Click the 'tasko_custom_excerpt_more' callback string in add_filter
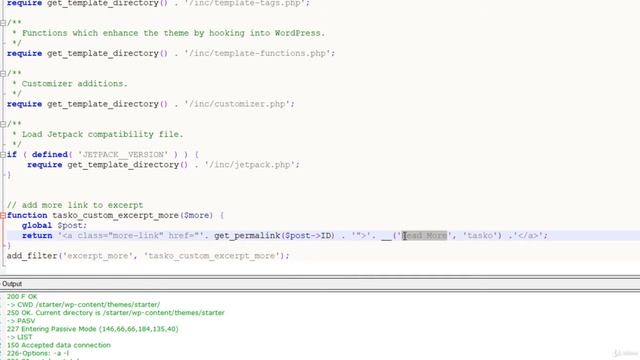Viewport: 640px width, 360px height. coord(212,256)
